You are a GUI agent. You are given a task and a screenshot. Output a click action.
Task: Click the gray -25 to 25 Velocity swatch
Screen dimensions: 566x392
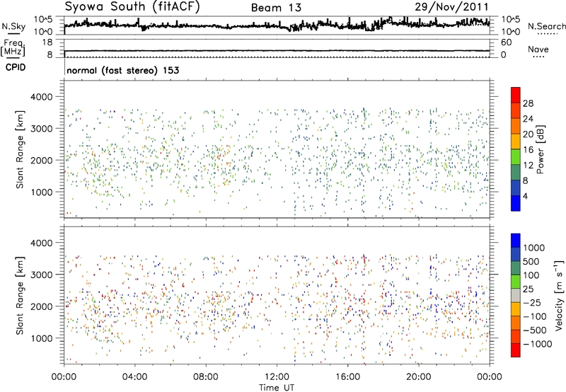pos(516,295)
